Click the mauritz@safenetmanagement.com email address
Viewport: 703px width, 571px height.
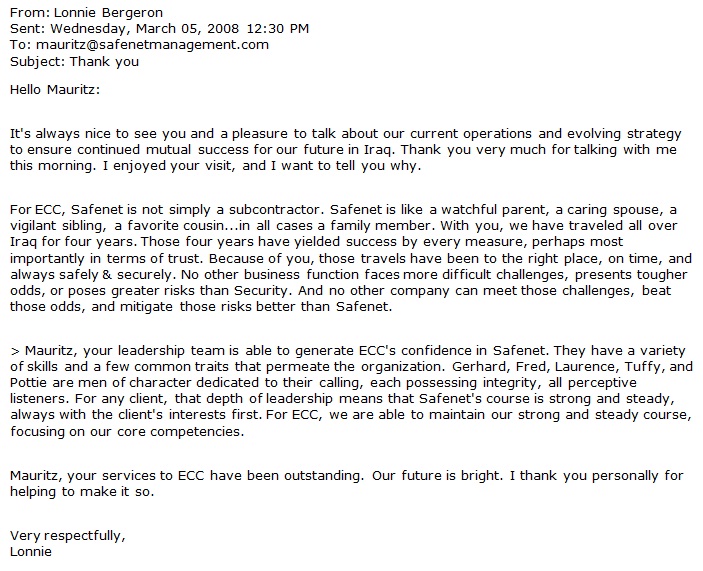(x=149, y=44)
